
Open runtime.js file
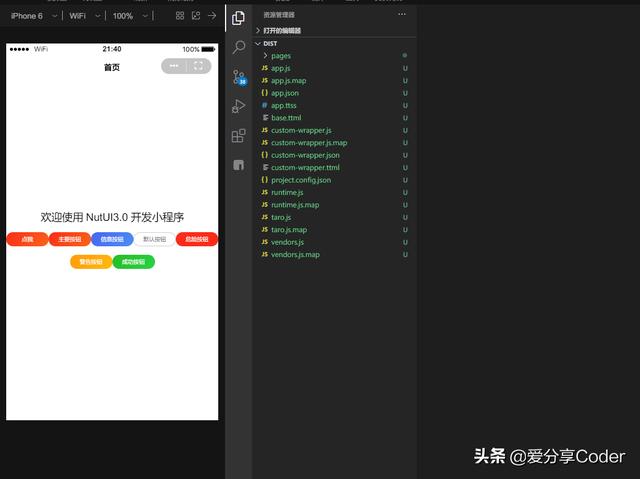[334, 193]
